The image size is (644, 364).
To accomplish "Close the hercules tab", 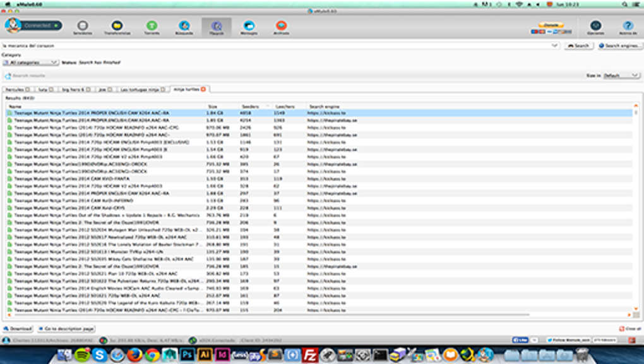I will click(28, 89).
